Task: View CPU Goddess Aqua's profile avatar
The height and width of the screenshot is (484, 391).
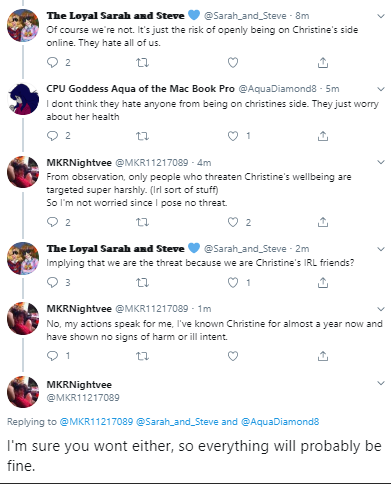Action: (x=23, y=99)
